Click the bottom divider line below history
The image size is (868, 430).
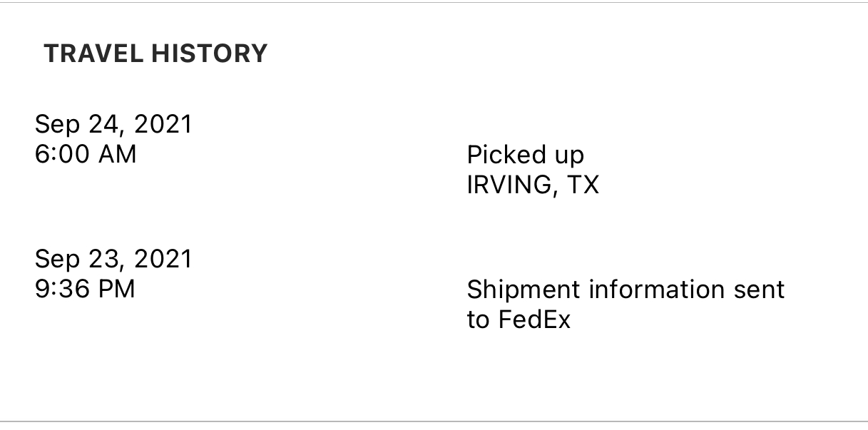(x=434, y=421)
